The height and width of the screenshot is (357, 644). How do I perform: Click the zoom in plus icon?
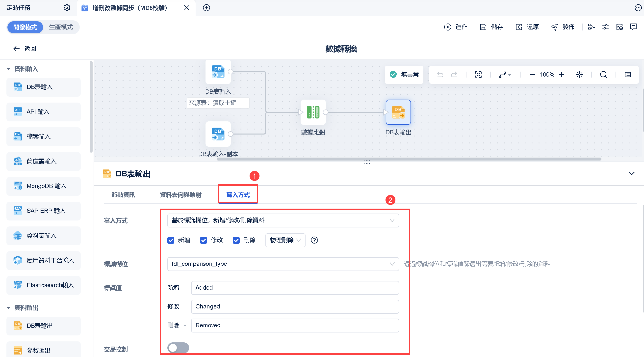pos(562,75)
